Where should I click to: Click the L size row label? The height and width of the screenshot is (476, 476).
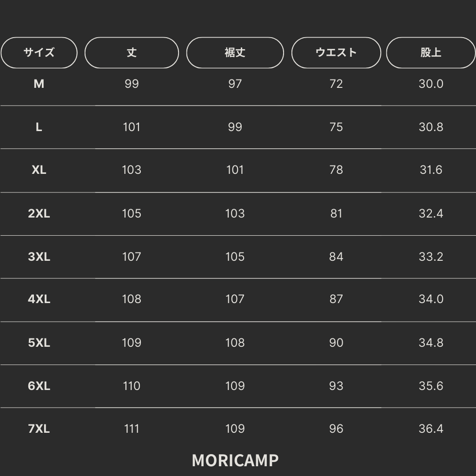39,127
